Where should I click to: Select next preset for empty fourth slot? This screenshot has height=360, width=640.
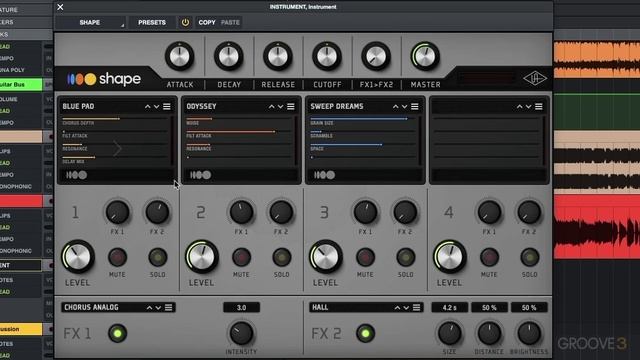[x=529, y=107]
